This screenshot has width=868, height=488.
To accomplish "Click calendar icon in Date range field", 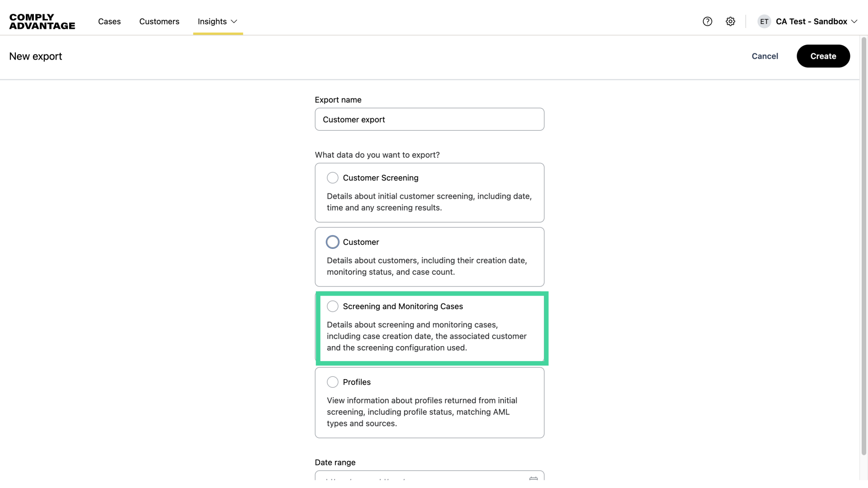I will (533, 478).
